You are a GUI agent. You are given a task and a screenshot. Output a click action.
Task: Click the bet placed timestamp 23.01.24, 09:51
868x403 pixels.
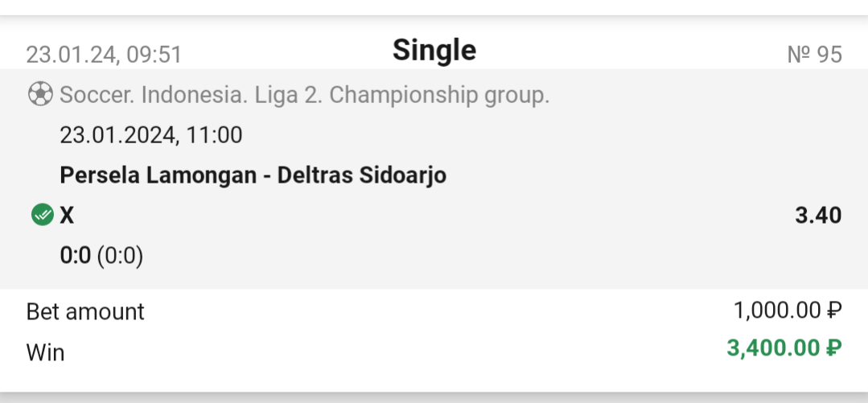coord(104,55)
